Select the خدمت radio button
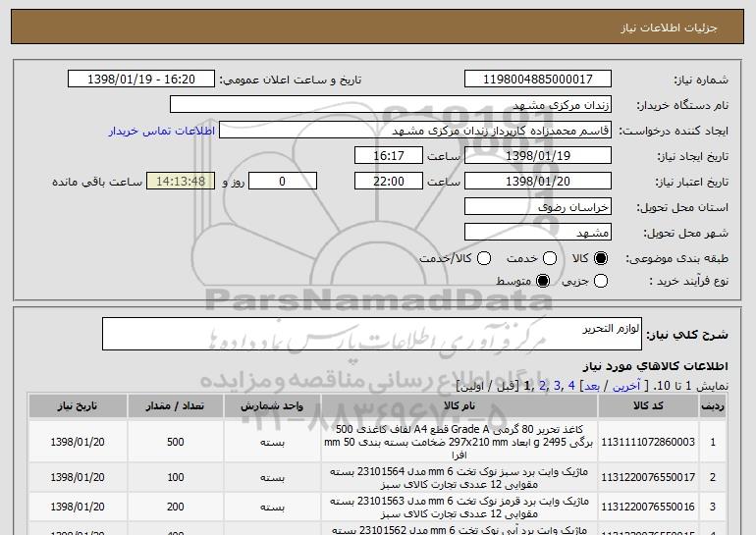 550,258
